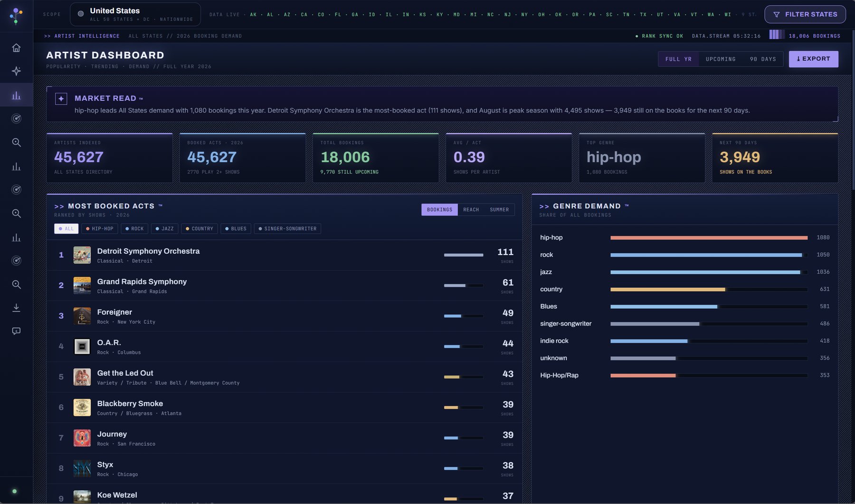Toggle the SINGER-SONGWRITER filter chip
Viewport: 855px width, 504px height.
(288, 229)
